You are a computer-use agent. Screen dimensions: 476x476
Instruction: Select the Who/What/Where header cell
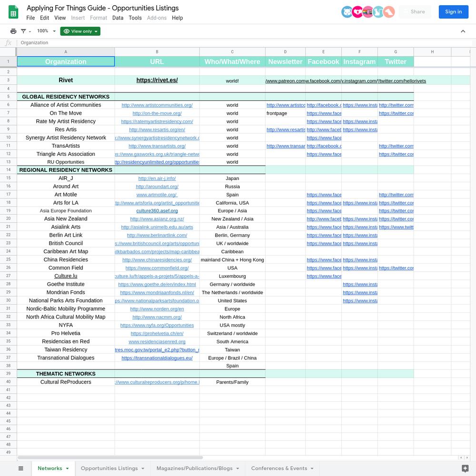[232, 61]
